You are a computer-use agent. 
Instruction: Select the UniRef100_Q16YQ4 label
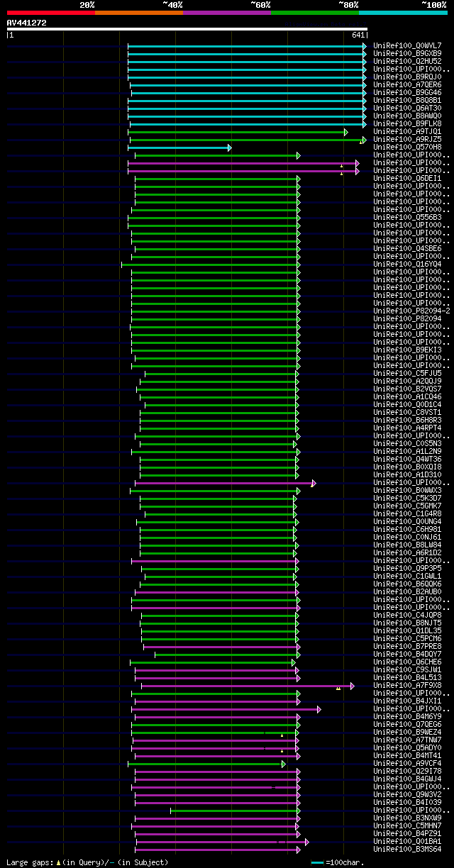[x=407, y=264]
